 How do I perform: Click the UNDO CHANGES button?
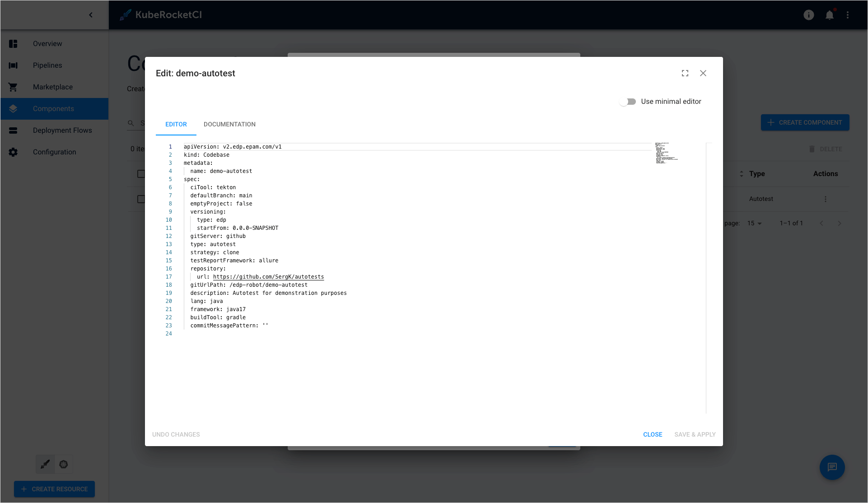click(x=176, y=434)
